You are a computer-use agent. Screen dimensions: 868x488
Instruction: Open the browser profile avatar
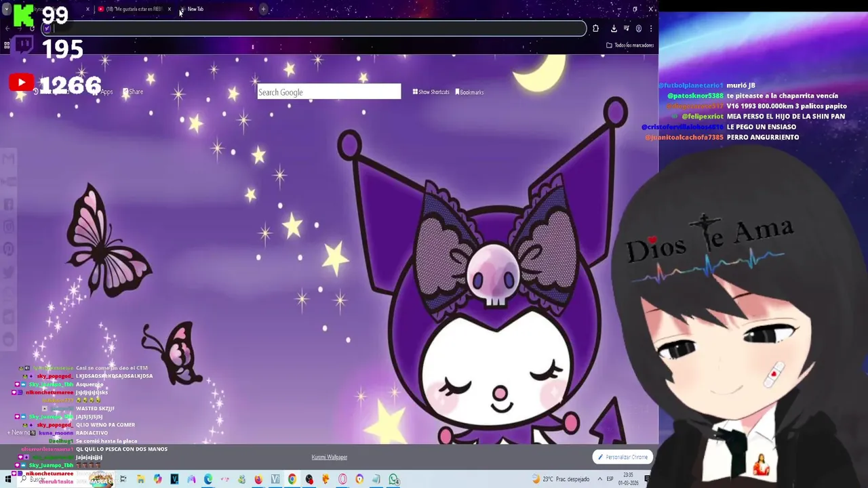639,28
